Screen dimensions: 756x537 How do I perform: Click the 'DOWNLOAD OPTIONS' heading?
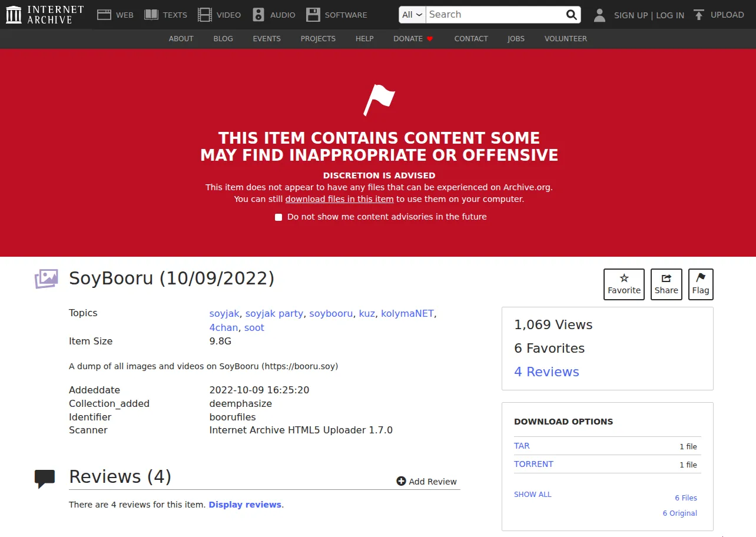(x=563, y=422)
